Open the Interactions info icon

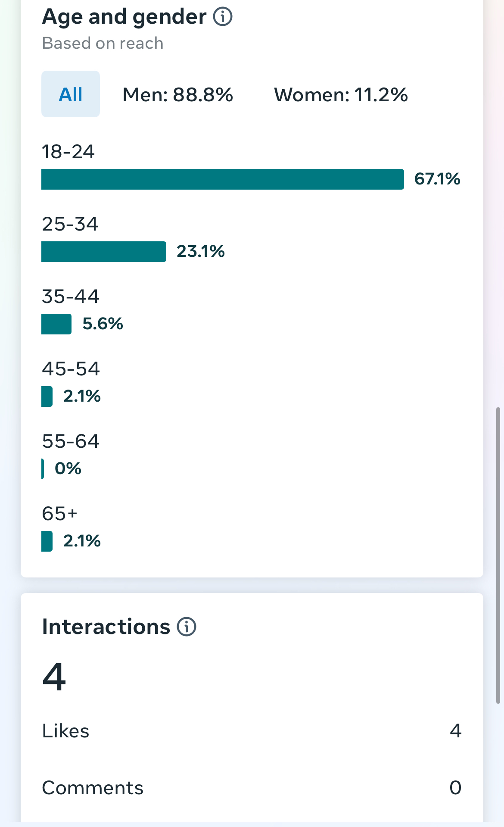(187, 627)
